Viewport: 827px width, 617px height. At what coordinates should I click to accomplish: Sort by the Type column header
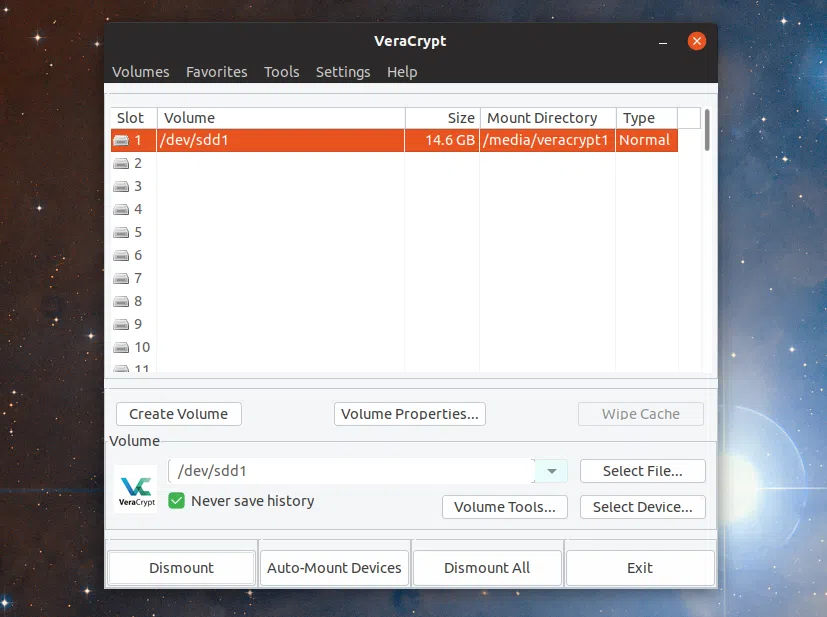coord(647,118)
